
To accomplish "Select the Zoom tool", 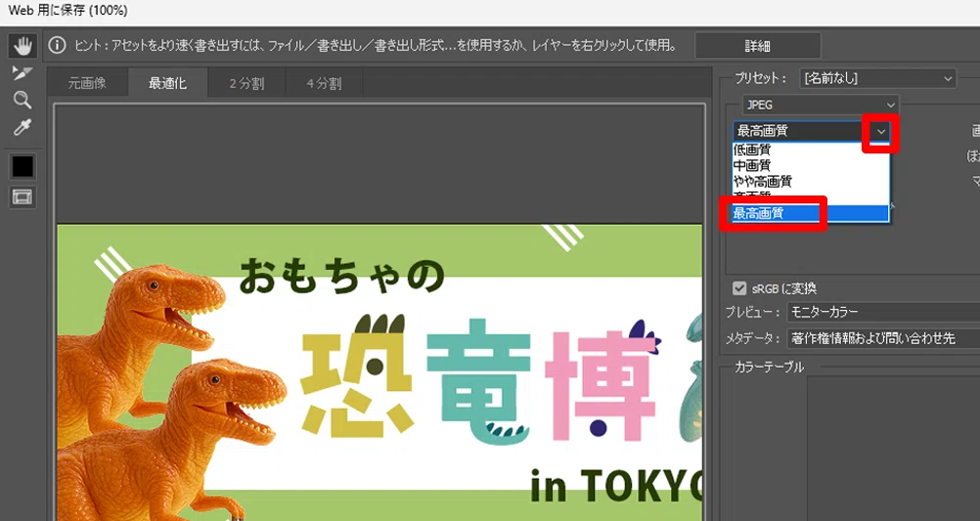I will (x=22, y=100).
